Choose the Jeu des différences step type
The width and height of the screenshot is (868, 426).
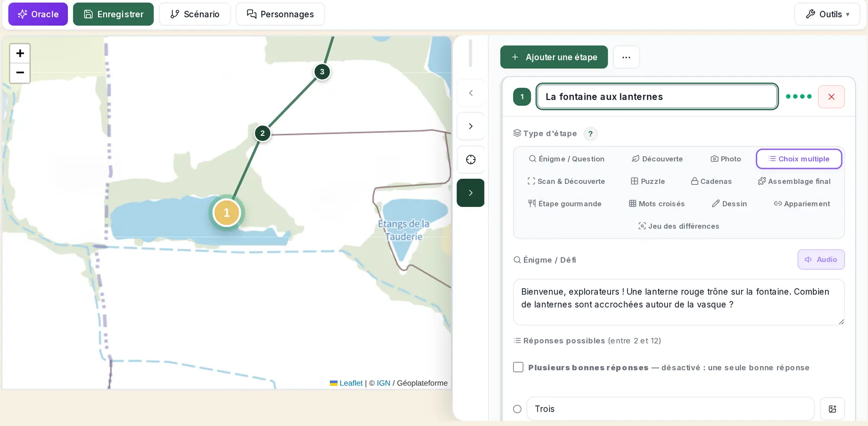point(679,226)
